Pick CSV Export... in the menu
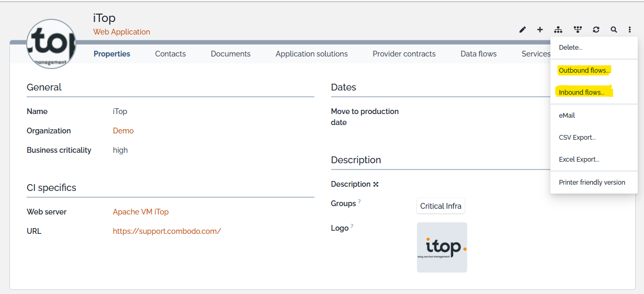This screenshot has height=294, width=644. (577, 138)
